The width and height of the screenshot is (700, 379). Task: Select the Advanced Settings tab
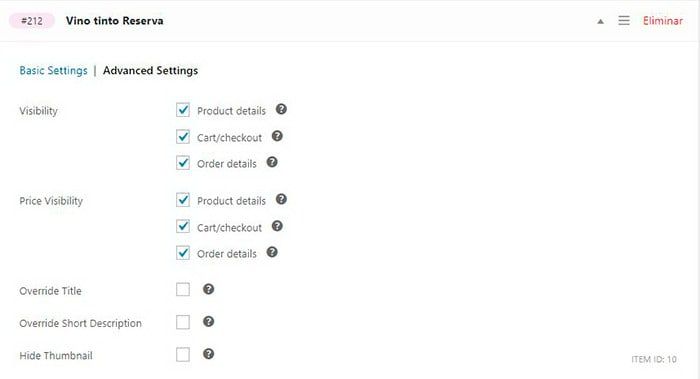point(150,71)
